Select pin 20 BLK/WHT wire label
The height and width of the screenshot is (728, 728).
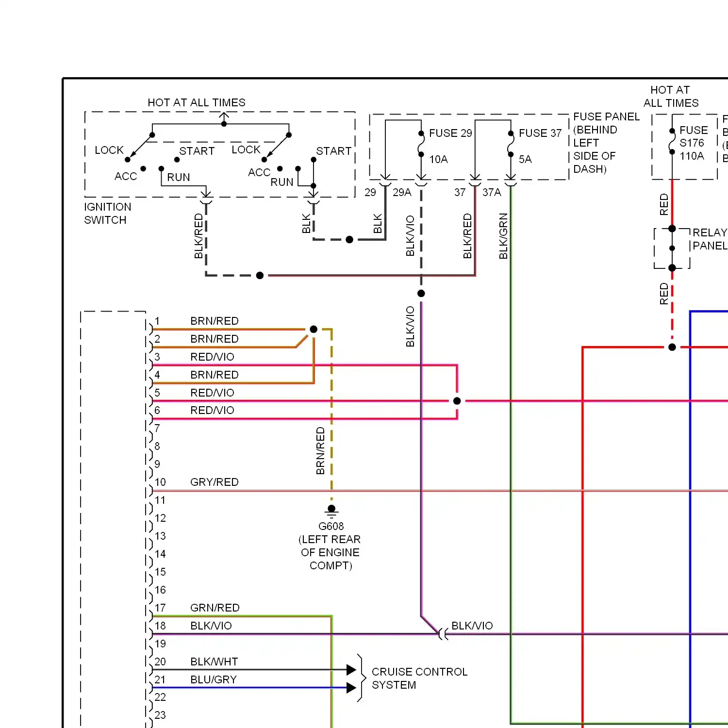pos(214,662)
